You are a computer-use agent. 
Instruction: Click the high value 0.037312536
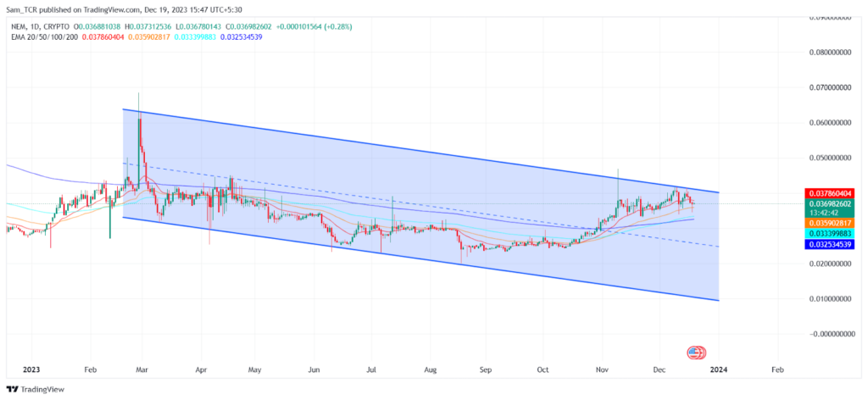tap(149, 26)
